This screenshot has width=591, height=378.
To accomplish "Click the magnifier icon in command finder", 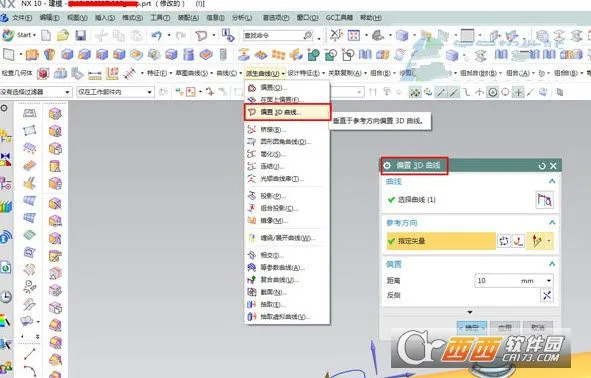I will point(308,35).
